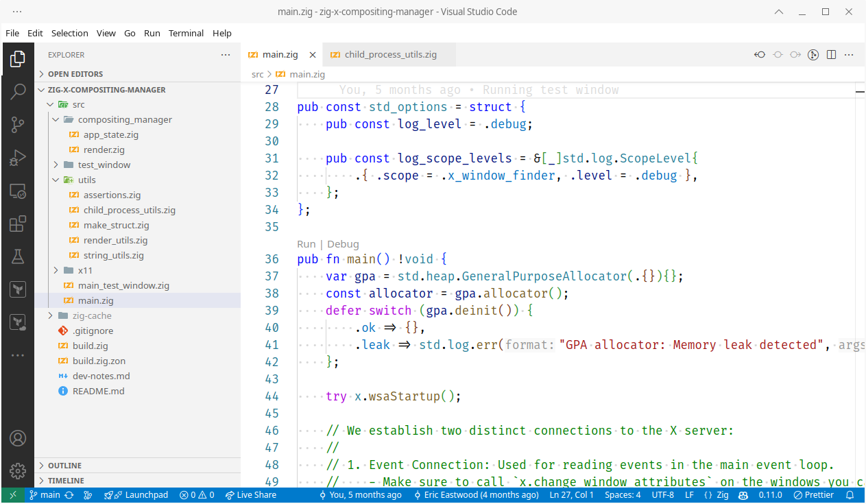Click the src breadcrumb segment
Image resolution: width=866 pixels, height=504 pixels.
pyautogui.click(x=257, y=74)
